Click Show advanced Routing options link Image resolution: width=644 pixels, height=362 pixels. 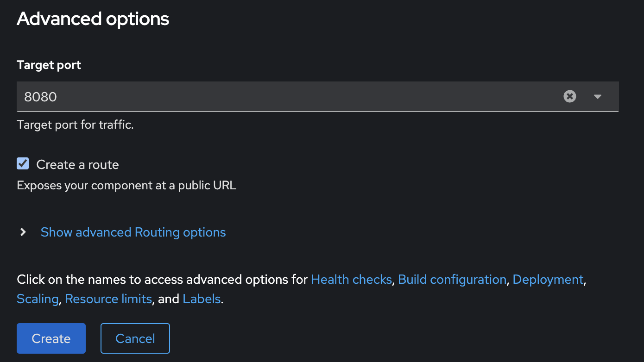133,232
